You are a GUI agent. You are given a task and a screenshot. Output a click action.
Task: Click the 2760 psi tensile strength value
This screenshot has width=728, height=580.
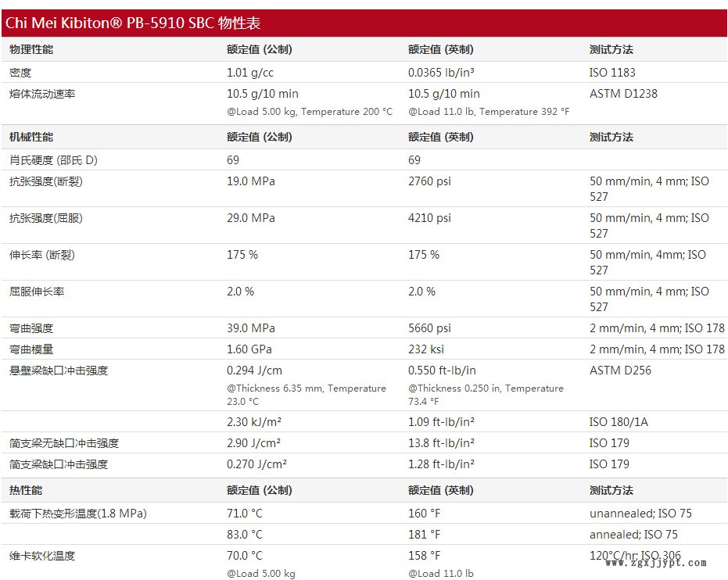(429, 181)
